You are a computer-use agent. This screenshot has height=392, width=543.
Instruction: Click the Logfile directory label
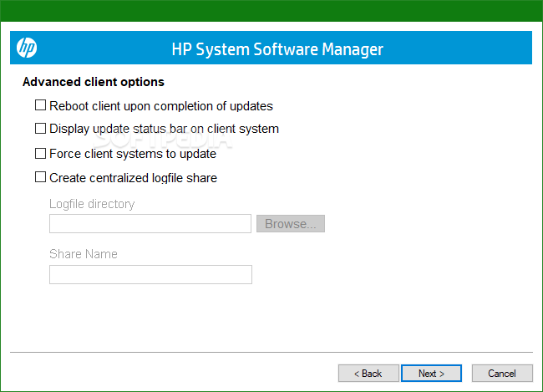[x=92, y=204]
